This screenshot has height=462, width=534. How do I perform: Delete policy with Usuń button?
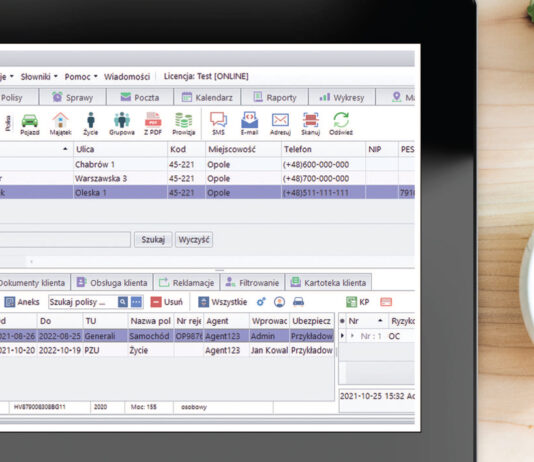click(x=167, y=302)
